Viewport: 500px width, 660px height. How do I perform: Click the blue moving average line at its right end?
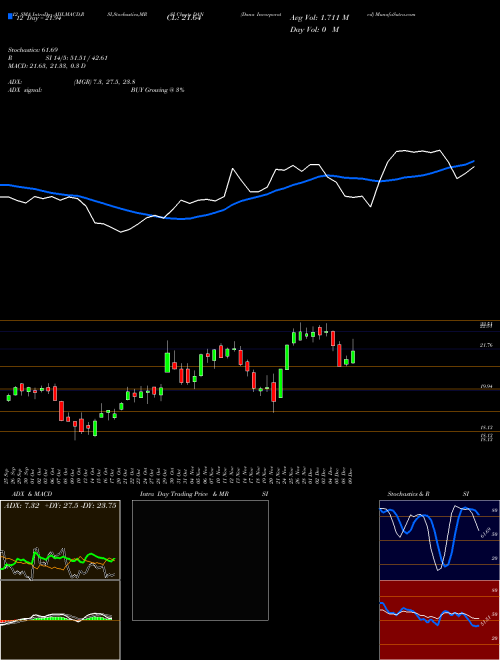point(473,162)
